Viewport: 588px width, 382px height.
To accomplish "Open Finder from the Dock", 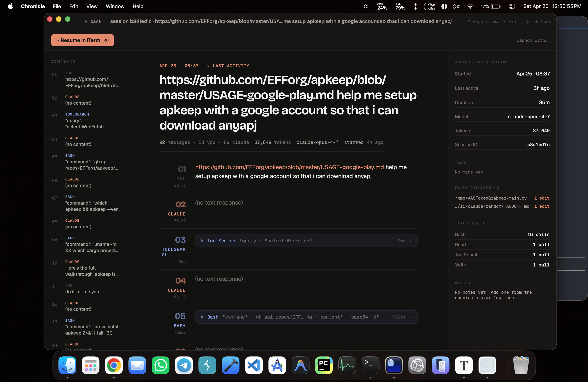I will coord(67,365).
